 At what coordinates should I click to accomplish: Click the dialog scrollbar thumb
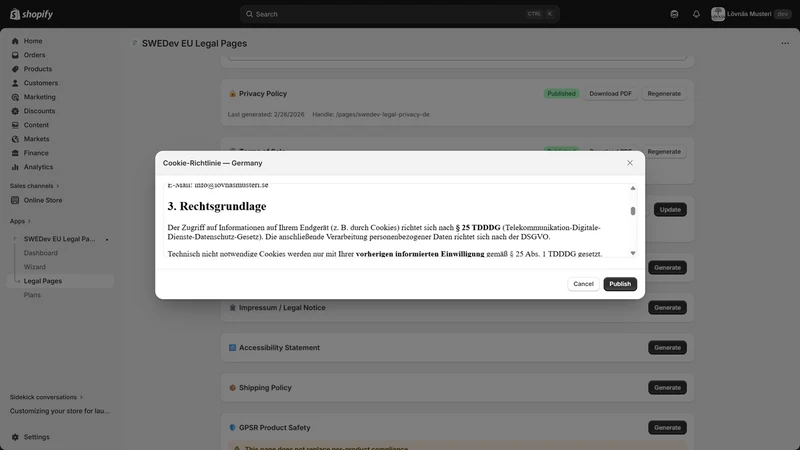tap(633, 211)
